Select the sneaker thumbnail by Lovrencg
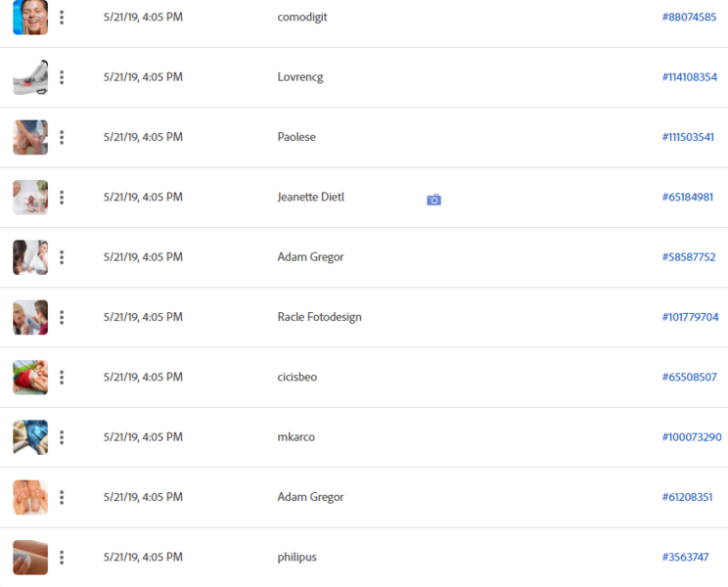728x587 pixels. click(x=30, y=77)
